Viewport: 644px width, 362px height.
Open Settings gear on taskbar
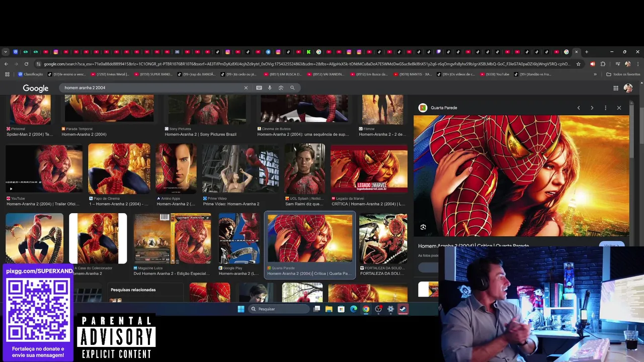[390, 309]
